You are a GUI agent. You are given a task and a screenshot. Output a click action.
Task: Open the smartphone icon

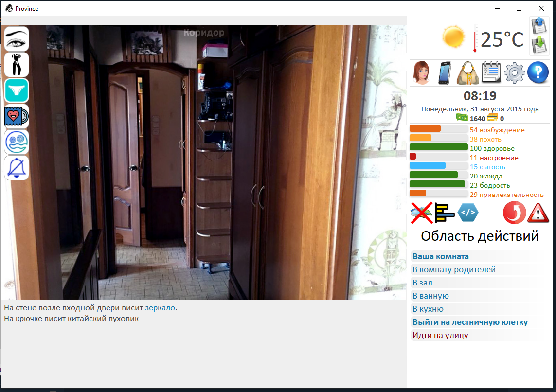[445, 72]
